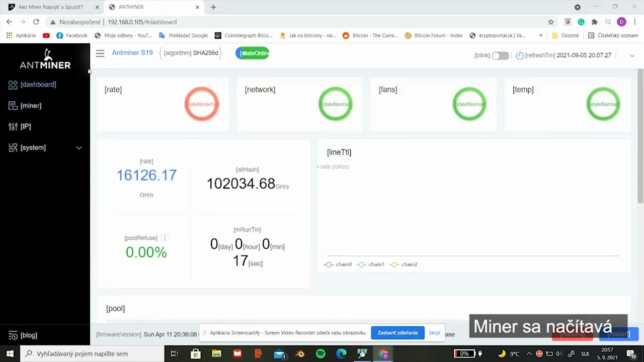Open File Explorer from taskbar
Viewport: 644px width, 362px height.
(216, 353)
